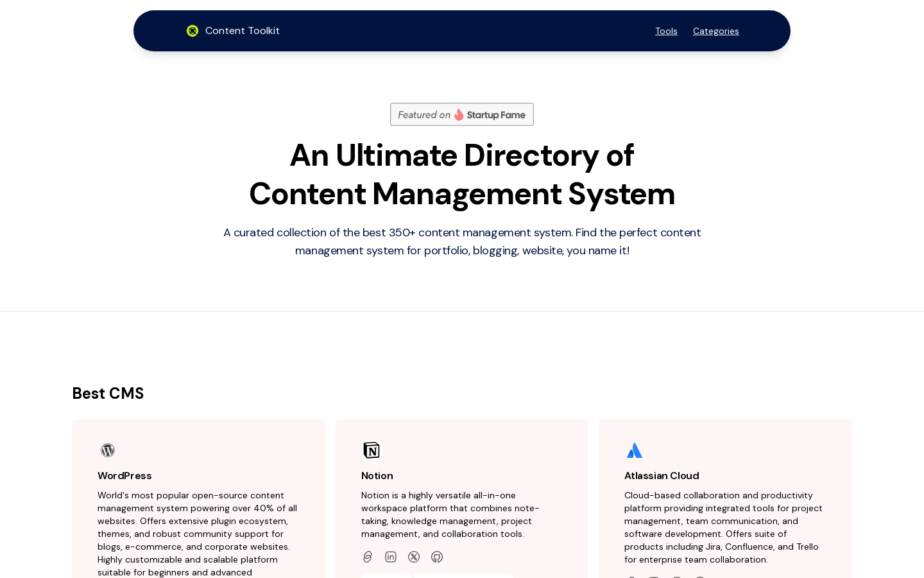Open Notion's GitHub icon
Viewport: 924px width, 578px height.
click(437, 557)
